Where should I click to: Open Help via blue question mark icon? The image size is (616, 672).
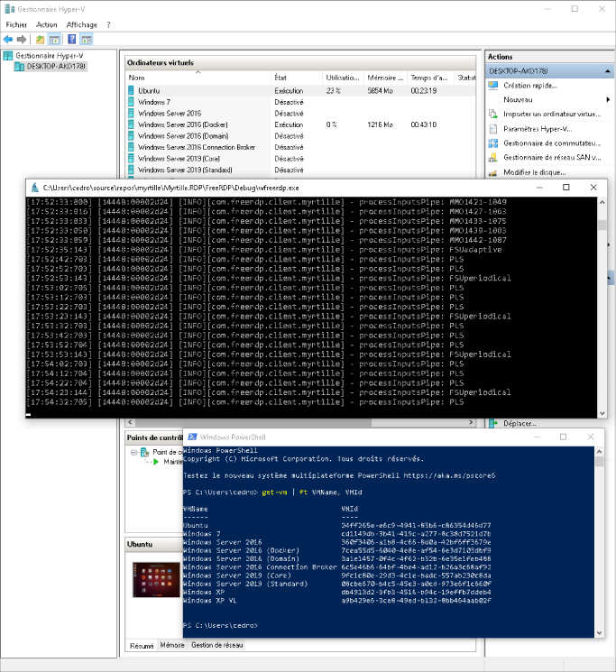(72, 40)
